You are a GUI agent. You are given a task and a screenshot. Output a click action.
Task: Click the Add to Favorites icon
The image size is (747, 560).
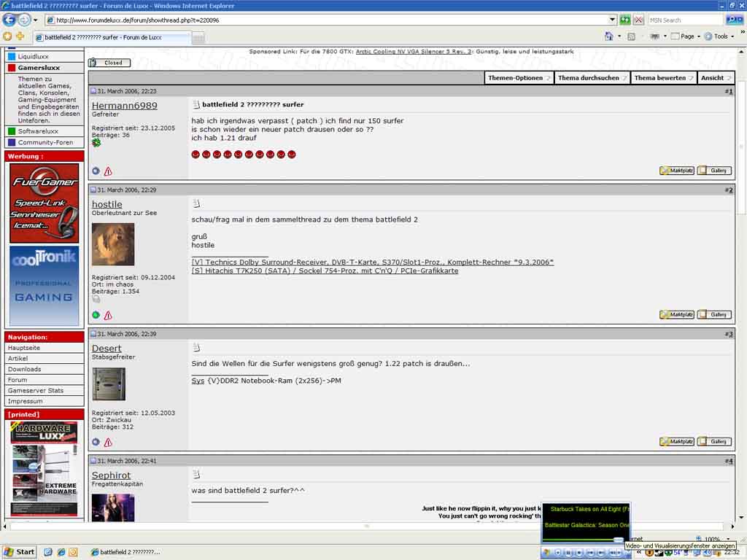20,36
